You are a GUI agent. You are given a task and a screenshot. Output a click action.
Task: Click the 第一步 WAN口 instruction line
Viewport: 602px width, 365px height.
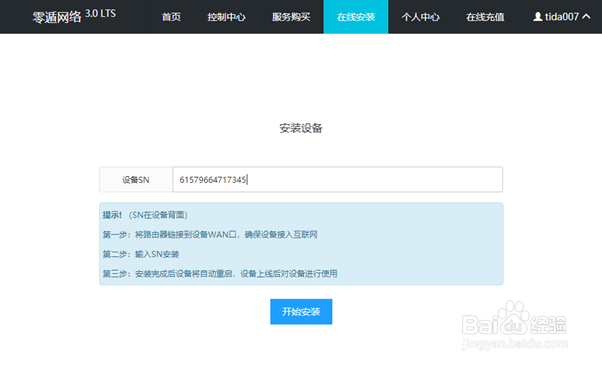210,235
